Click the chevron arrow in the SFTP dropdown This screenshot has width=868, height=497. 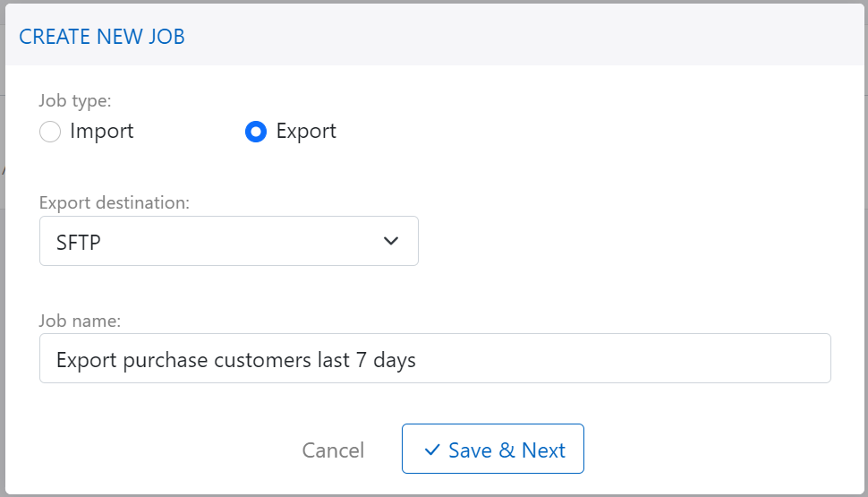click(390, 241)
